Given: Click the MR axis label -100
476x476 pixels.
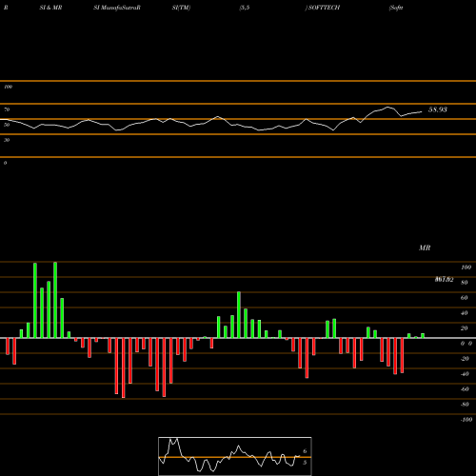Looking at the screenshot, I should coord(466,420).
